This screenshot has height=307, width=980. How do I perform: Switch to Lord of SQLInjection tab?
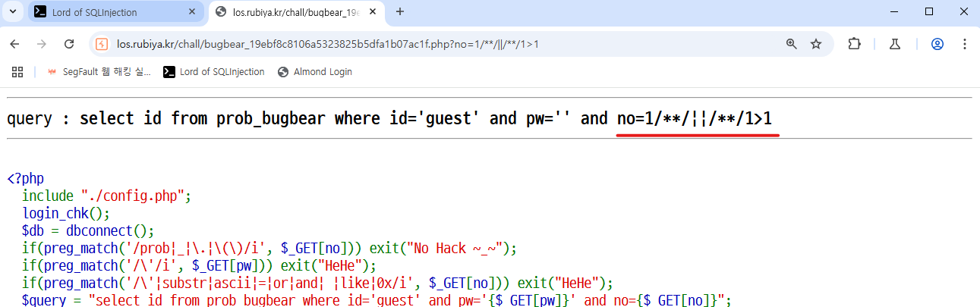tap(116, 12)
